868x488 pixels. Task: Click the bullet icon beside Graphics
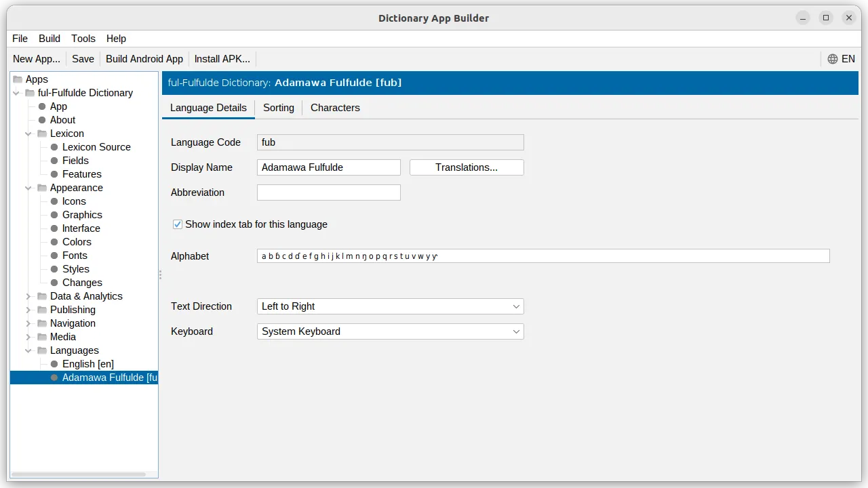tap(54, 215)
